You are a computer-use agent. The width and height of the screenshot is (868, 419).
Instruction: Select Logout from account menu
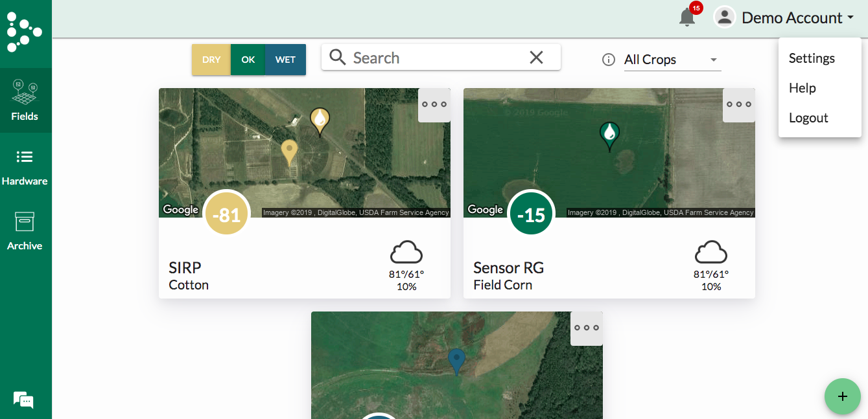[819, 118]
